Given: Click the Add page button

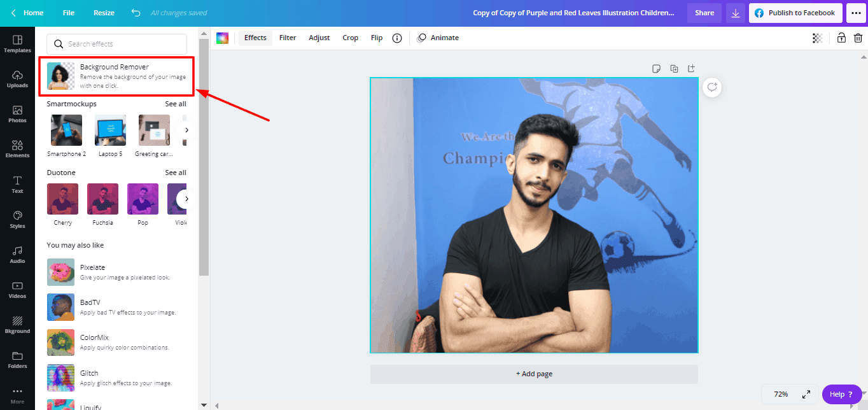Looking at the screenshot, I should [x=534, y=374].
